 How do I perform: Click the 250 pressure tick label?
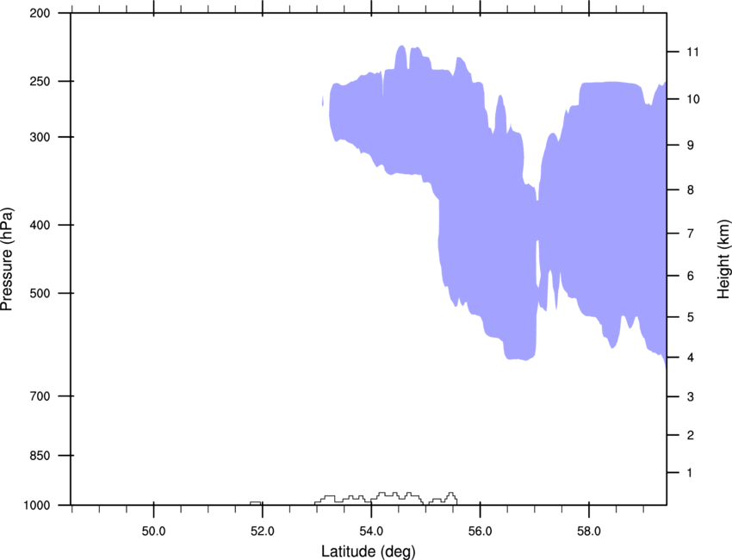[x=40, y=81]
